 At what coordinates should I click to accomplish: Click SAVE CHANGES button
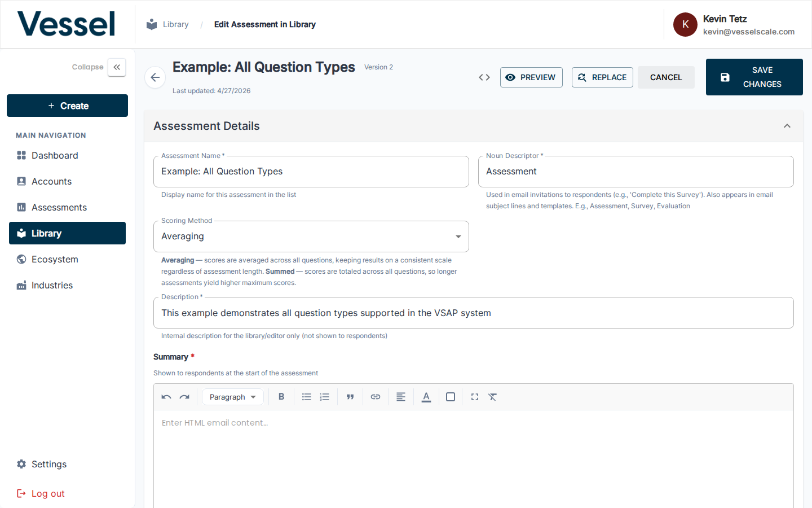754,77
